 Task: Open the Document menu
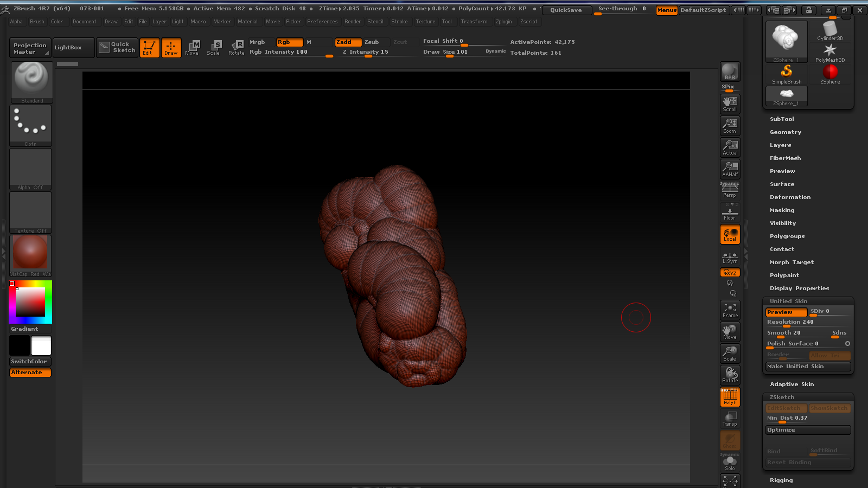(84, 22)
